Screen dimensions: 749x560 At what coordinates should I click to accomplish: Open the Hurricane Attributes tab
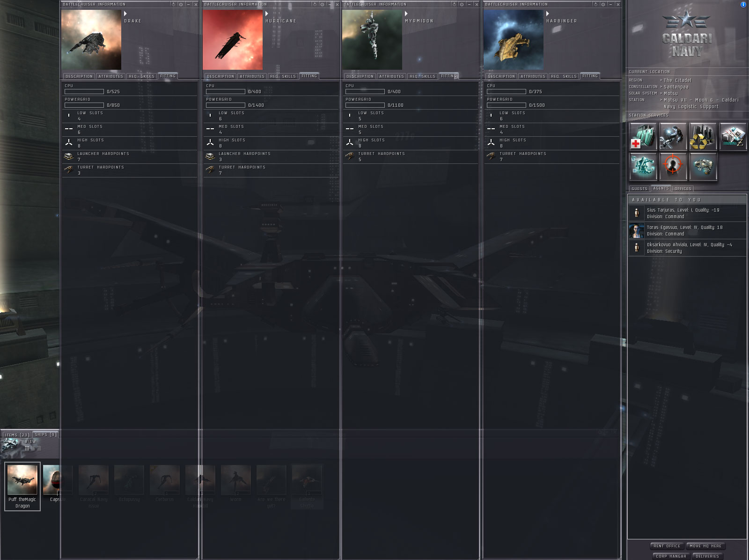(x=252, y=76)
